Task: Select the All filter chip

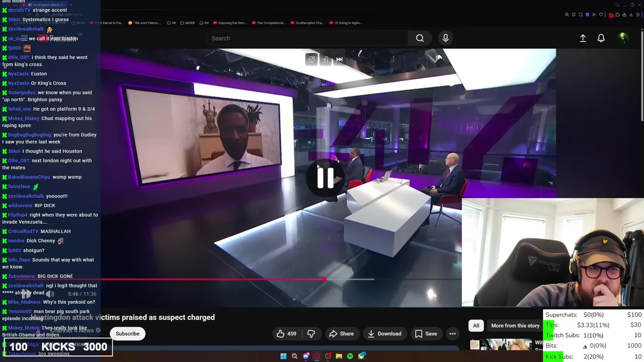Action: 476,325
